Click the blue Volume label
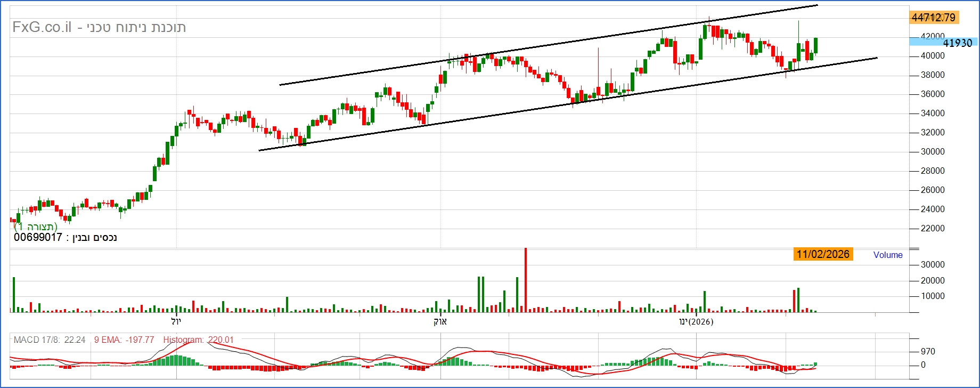 tap(888, 255)
